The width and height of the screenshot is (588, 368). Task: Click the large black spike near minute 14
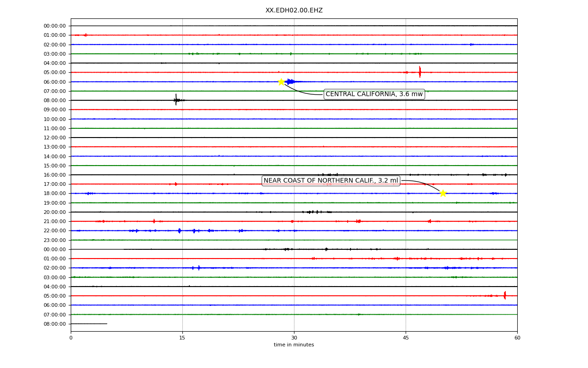point(176,100)
